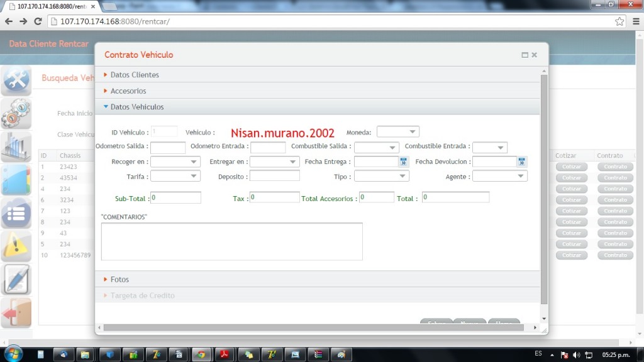Close the Contrato Vehiculo dialog

pyautogui.click(x=535, y=55)
